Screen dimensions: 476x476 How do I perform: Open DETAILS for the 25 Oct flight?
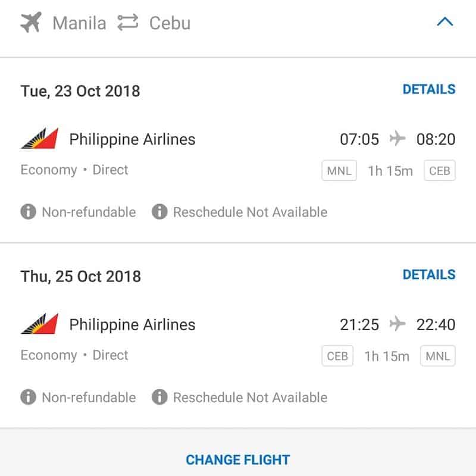click(x=429, y=275)
